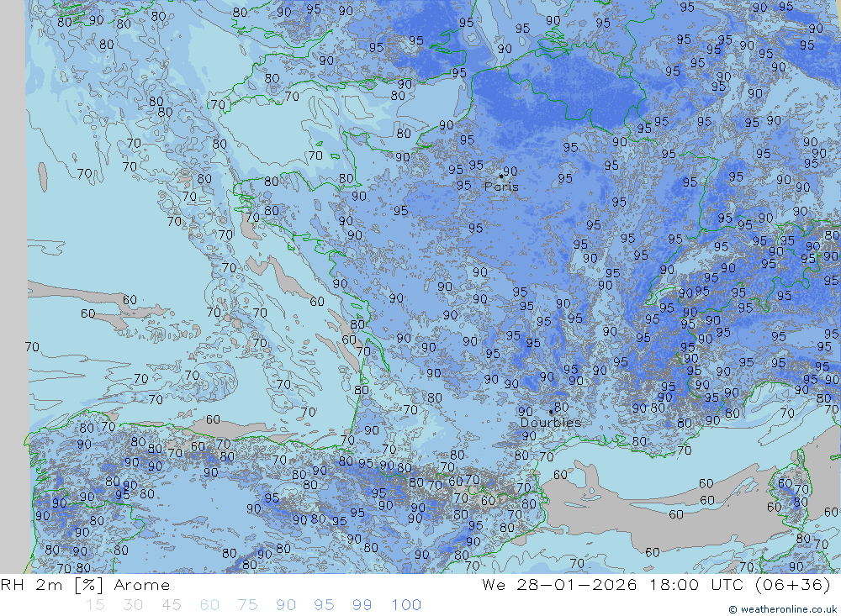Click the 'We 28-01-2026 18:00 UTC' timestamp

616,584
